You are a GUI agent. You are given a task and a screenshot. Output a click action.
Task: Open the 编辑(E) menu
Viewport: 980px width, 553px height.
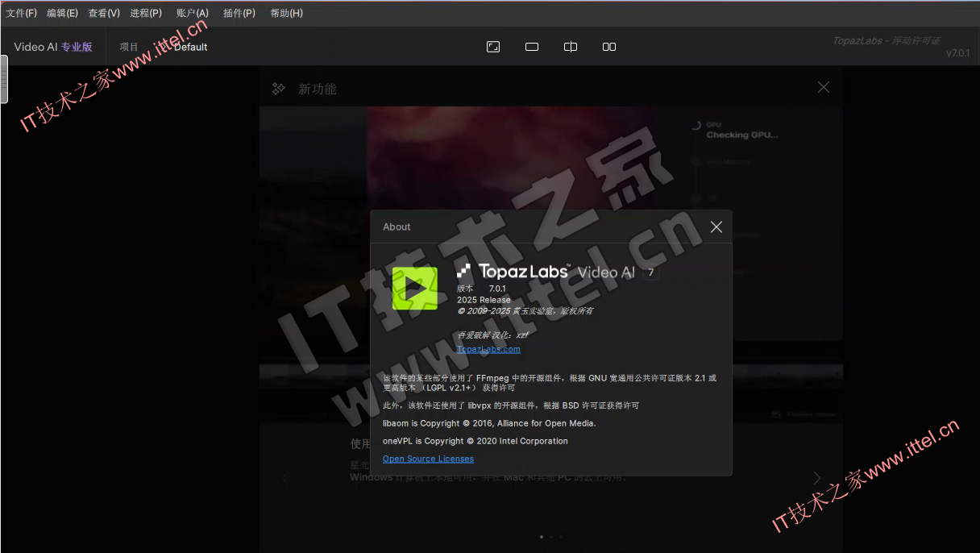tap(62, 13)
